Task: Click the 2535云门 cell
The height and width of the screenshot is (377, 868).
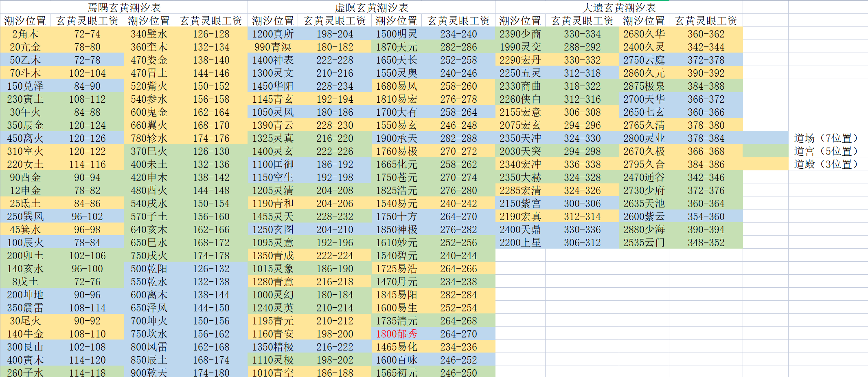Action: coord(644,242)
